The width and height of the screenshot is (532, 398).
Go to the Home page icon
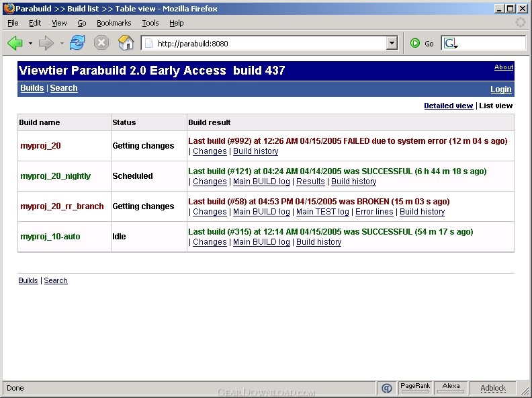pyautogui.click(x=126, y=43)
